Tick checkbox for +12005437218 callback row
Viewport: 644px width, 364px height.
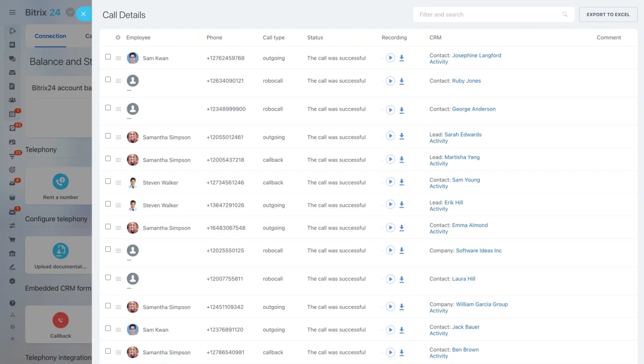pos(108,158)
